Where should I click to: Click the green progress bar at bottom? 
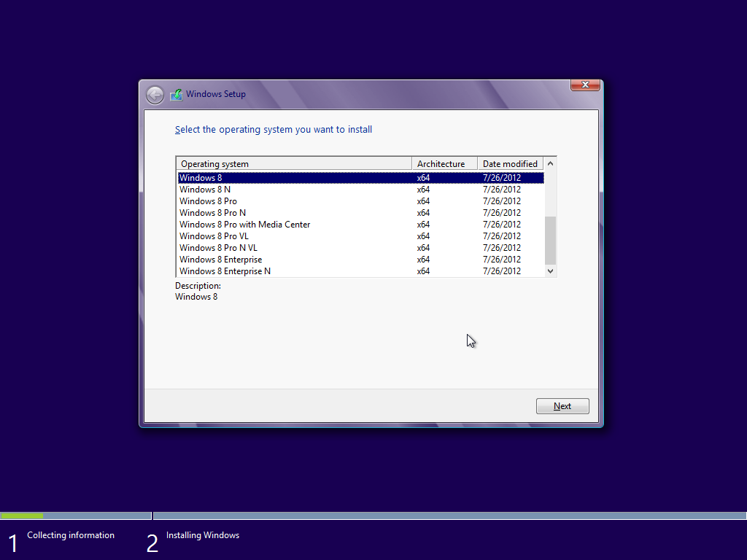pos(22,516)
